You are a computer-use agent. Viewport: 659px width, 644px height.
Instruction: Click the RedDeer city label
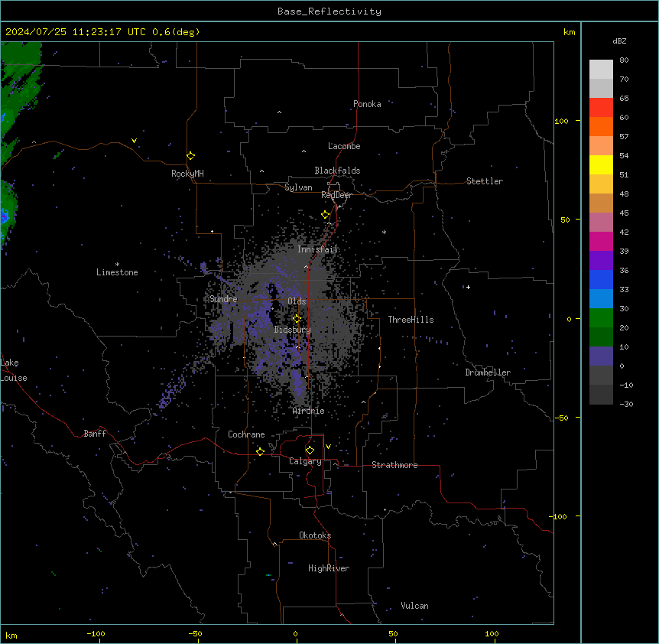(336, 195)
